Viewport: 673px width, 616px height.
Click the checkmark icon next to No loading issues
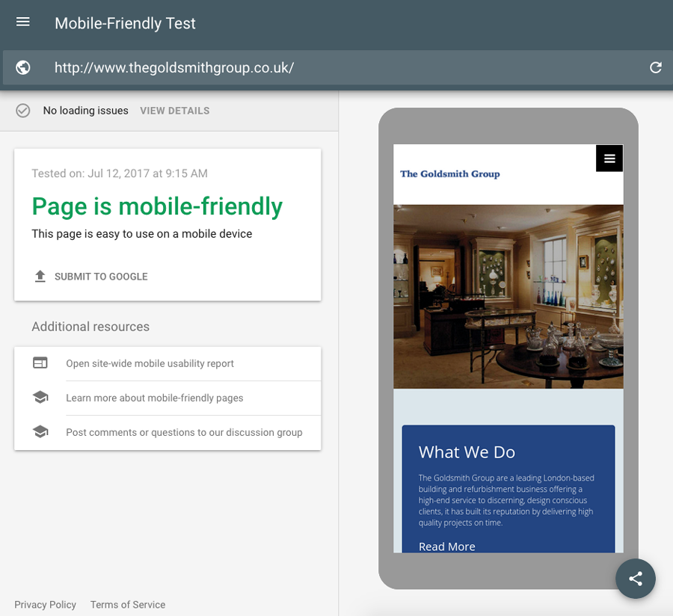[x=22, y=111]
